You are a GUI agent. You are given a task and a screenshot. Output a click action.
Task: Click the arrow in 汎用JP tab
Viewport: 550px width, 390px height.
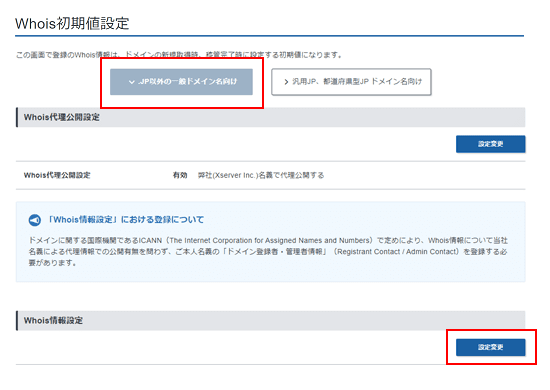[x=286, y=82]
